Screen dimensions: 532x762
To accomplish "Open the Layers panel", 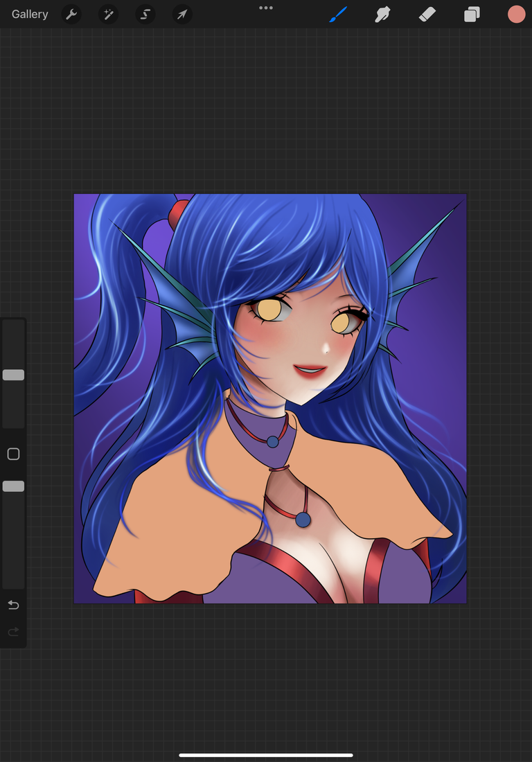I will 472,14.
